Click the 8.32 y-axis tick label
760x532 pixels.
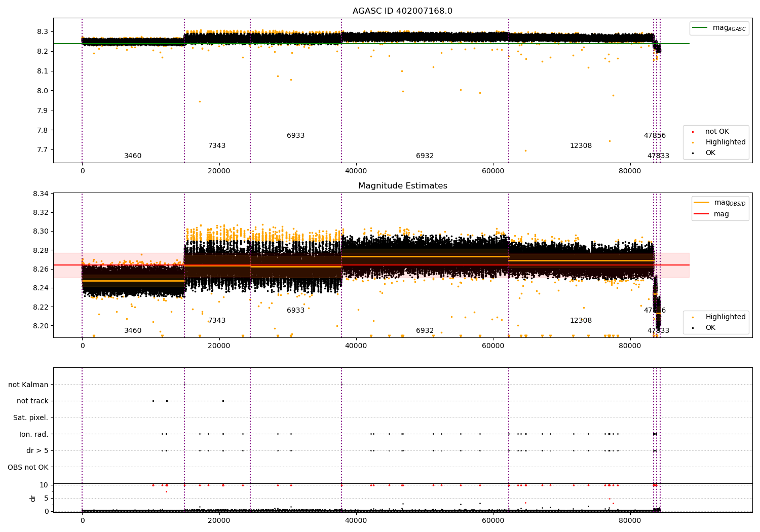point(41,212)
